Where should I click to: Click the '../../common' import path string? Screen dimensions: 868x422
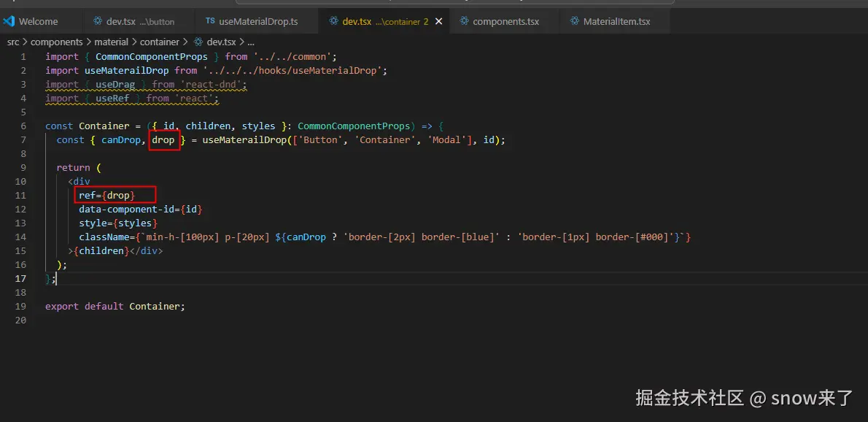(292, 56)
